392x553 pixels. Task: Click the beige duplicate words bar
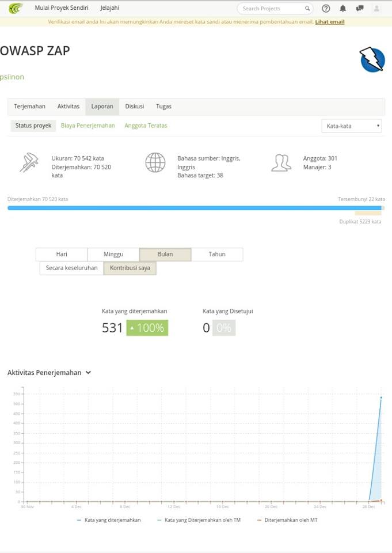coord(368,213)
